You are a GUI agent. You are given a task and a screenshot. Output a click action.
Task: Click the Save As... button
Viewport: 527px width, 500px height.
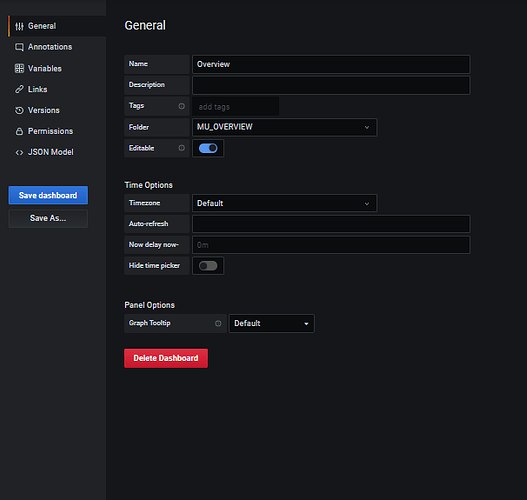(48, 218)
